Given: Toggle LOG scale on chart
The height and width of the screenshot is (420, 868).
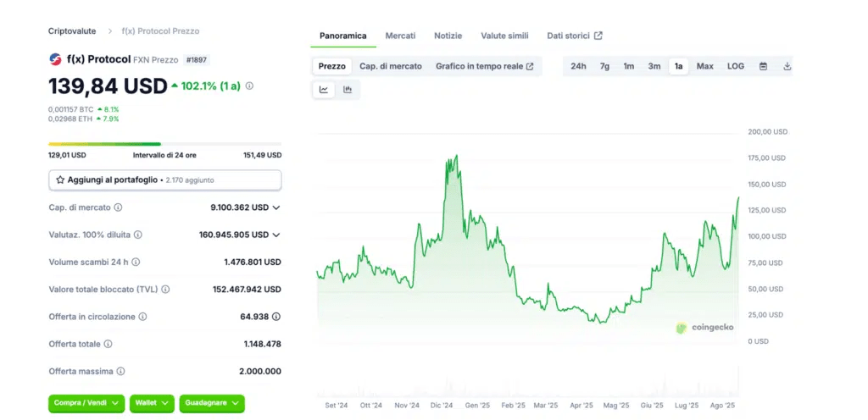Looking at the screenshot, I should coord(736,66).
